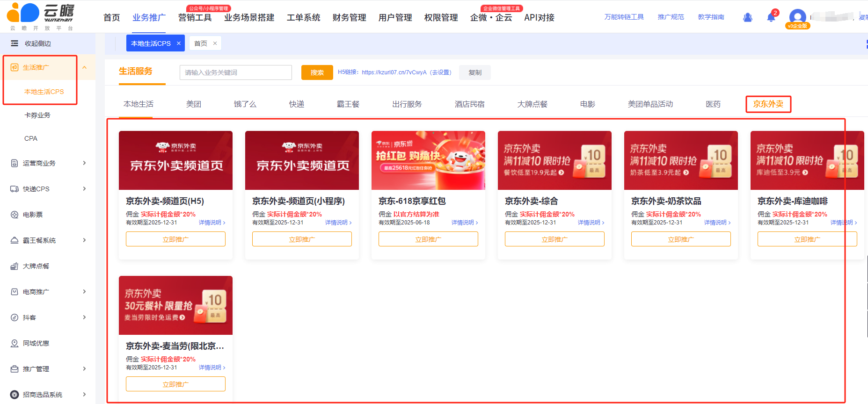Click the 抖客 sidebar icon

pos(15,317)
